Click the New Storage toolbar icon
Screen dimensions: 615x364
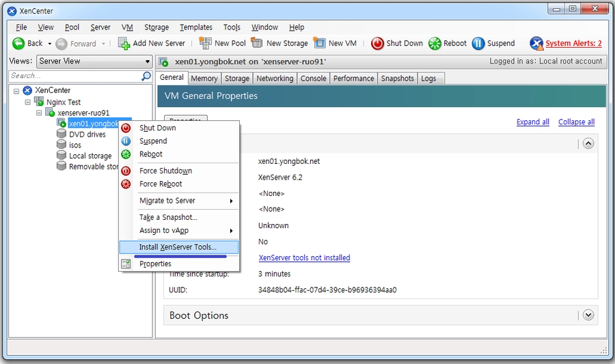pos(257,42)
